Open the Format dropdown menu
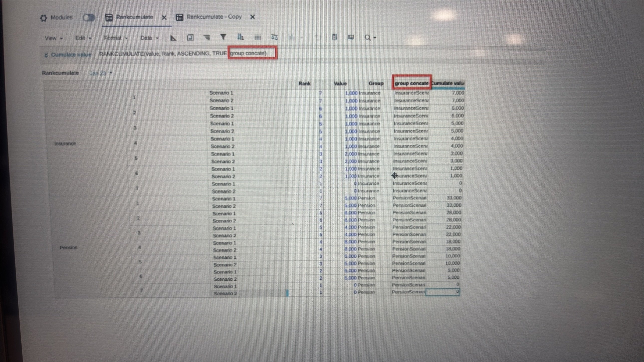This screenshot has height=362, width=644. pos(116,38)
